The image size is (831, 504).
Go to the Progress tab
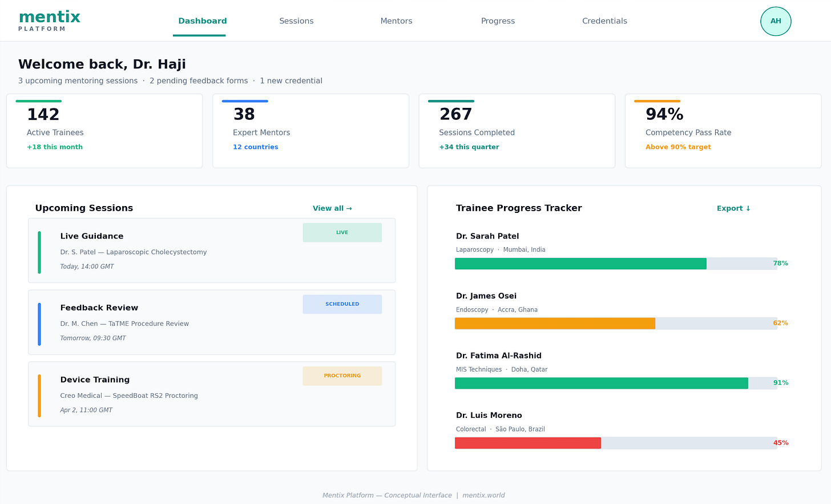498,21
